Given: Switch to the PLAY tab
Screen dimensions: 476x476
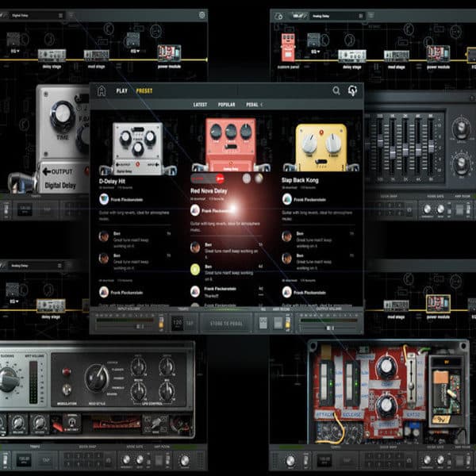Looking at the screenshot, I should pos(122,90).
